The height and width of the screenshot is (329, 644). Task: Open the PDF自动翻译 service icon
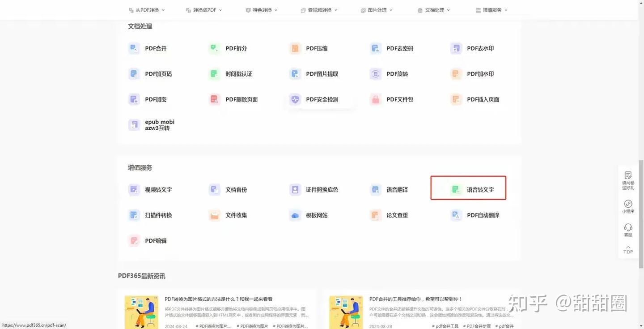pyautogui.click(x=456, y=215)
